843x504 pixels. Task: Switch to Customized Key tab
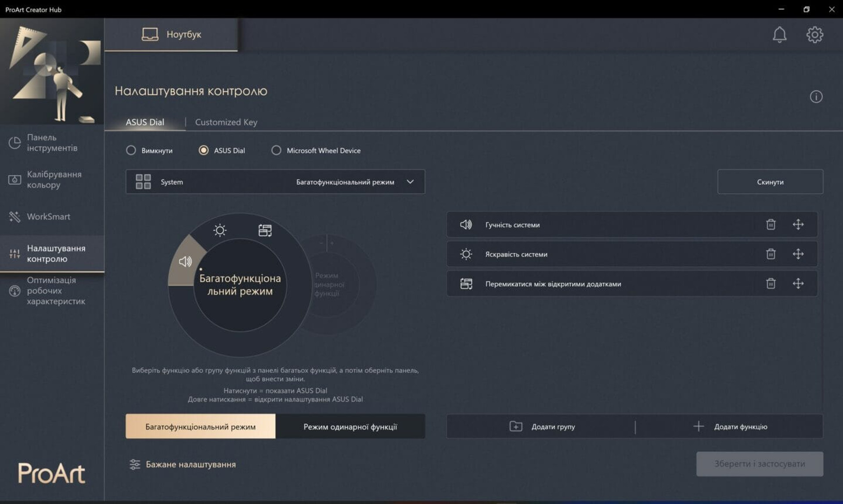pyautogui.click(x=226, y=122)
